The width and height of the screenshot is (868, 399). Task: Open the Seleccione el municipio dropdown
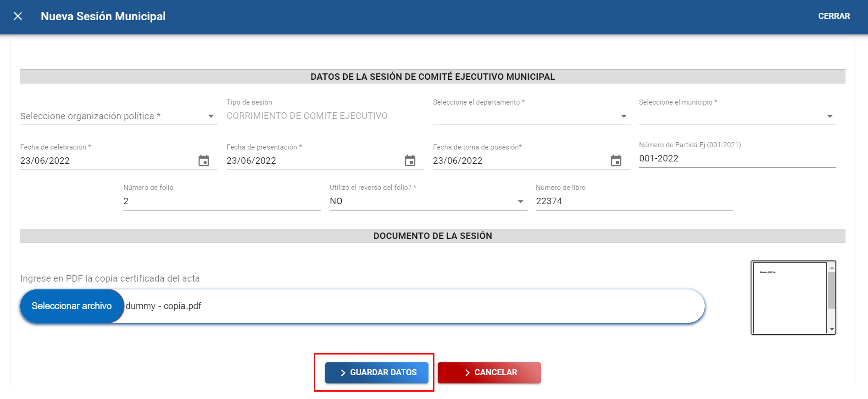point(737,116)
